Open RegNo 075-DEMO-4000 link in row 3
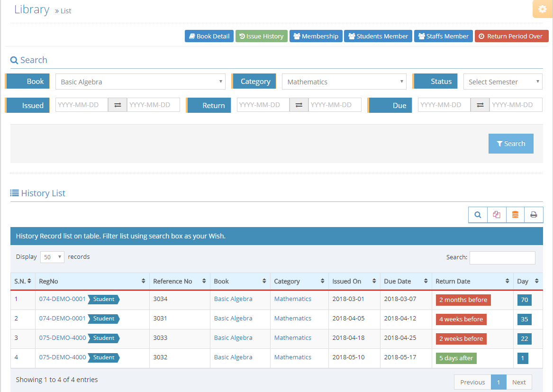The image size is (553, 392). (63, 338)
